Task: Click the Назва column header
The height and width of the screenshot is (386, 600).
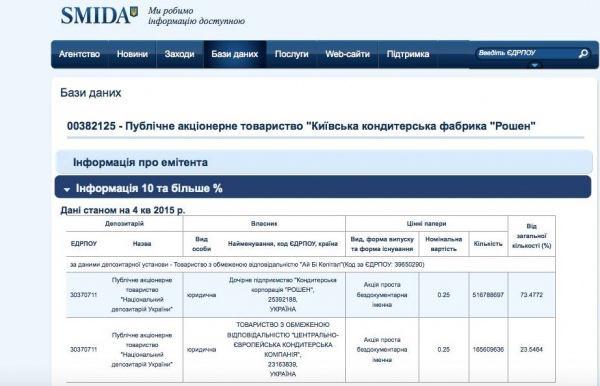Action: [x=142, y=244]
